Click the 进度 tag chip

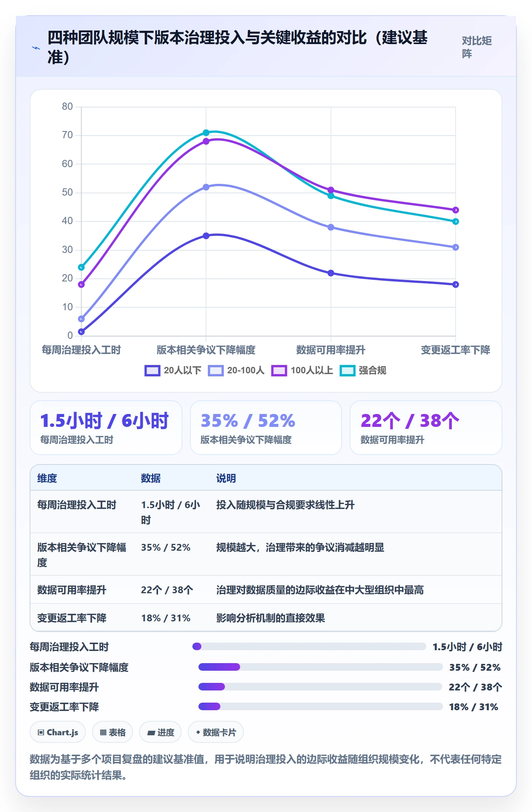click(160, 732)
